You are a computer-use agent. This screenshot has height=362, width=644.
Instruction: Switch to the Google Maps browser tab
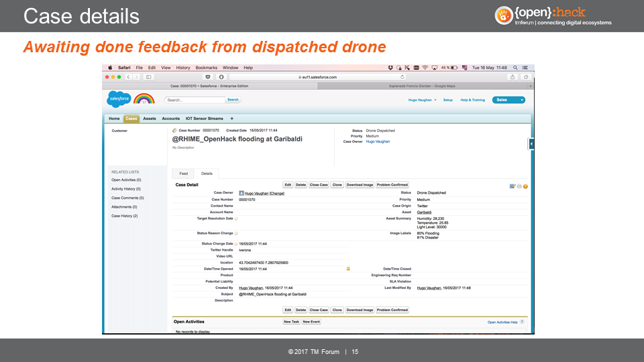point(422,86)
